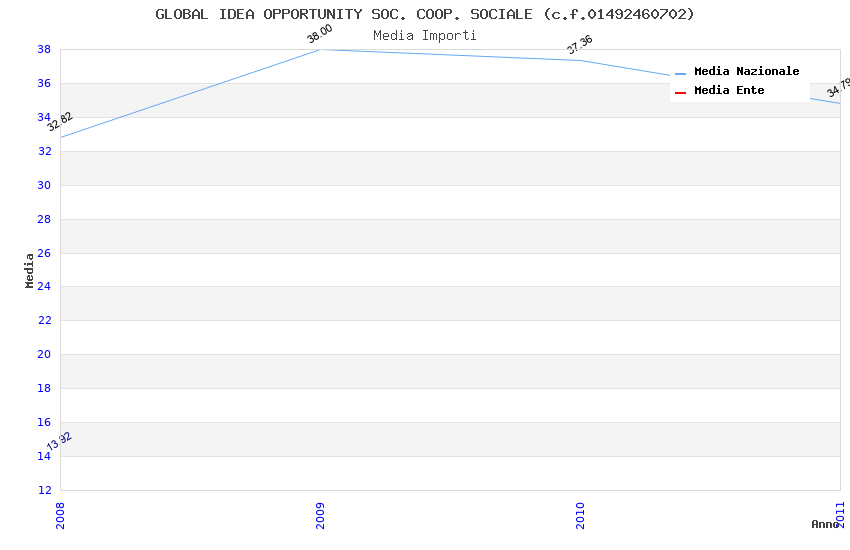Click the 34.79 data label at 2011
The height and width of the screenshot is (550, 850).
839,87
